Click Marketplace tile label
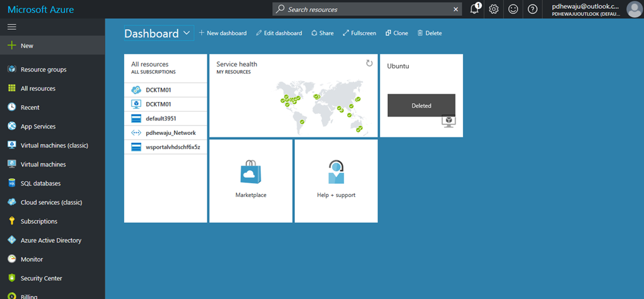644x299 pixels. (251, 195)
